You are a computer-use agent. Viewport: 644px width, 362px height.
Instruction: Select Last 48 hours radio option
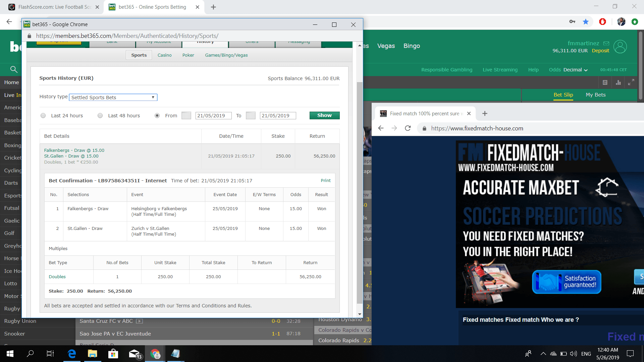pos(100,116)
